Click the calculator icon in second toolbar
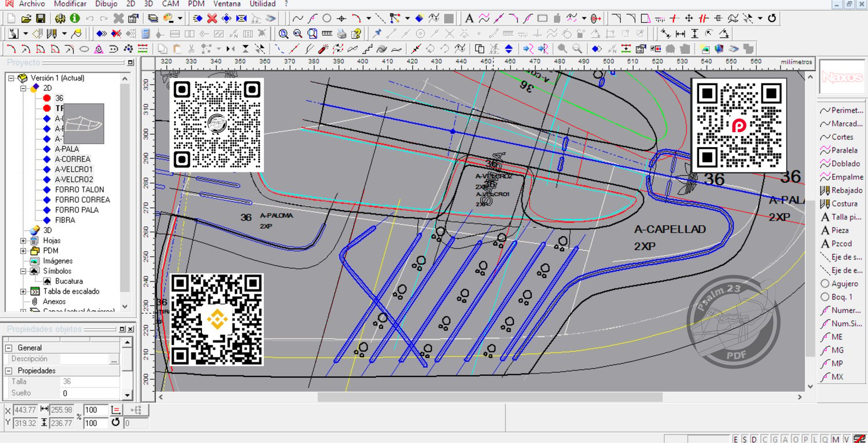 tap(145, 33)
